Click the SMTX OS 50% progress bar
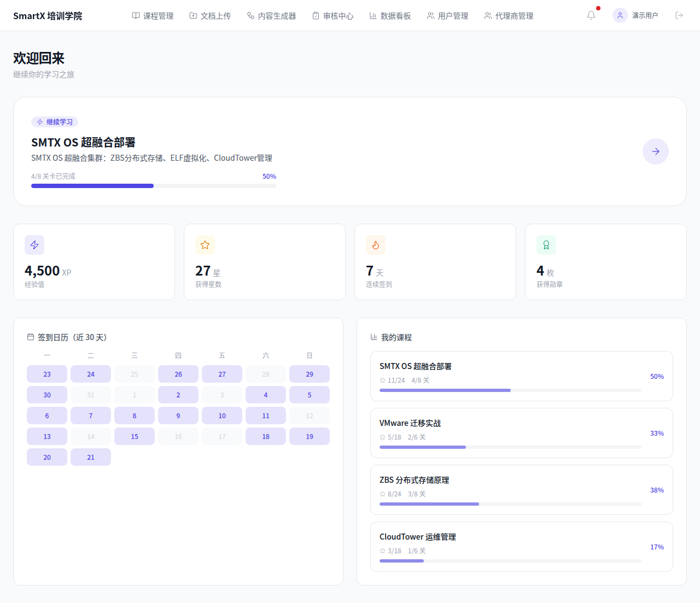Image resolution: width=700 pixels, height=603 pixels. tap(153, 186)
